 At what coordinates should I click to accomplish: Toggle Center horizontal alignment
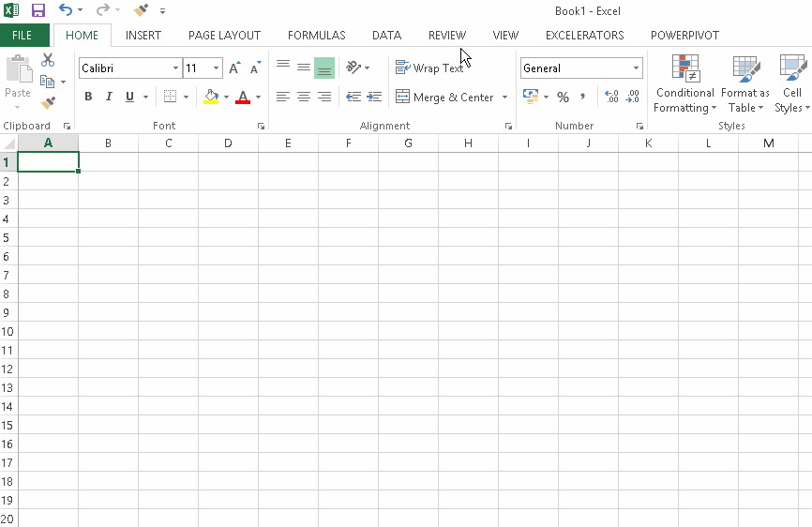pos(304,97)
